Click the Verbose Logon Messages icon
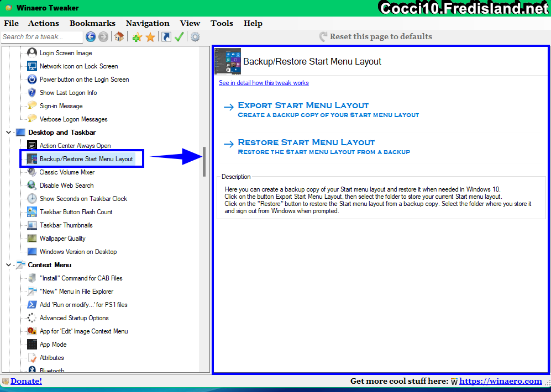This screenshot has width=551, height=392. [x=32, y=119]
